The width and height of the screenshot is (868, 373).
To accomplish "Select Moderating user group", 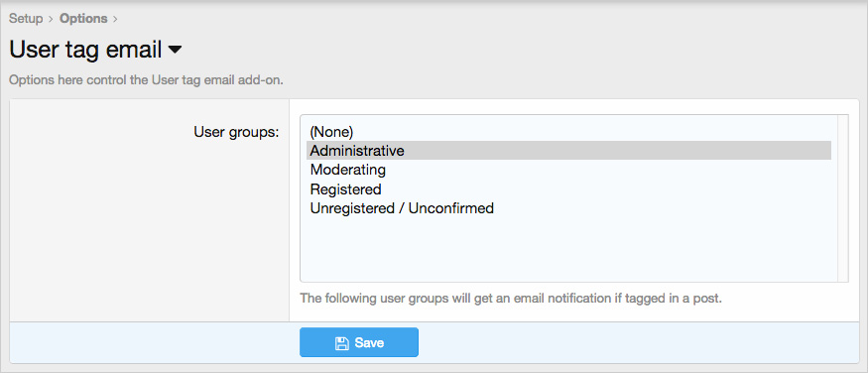I will (568, 170).
